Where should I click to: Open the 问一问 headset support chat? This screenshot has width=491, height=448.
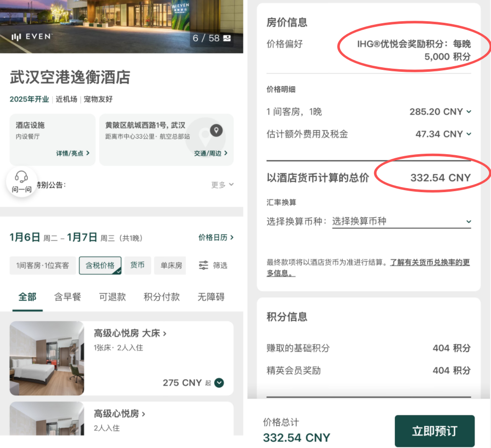coord(22,182)
